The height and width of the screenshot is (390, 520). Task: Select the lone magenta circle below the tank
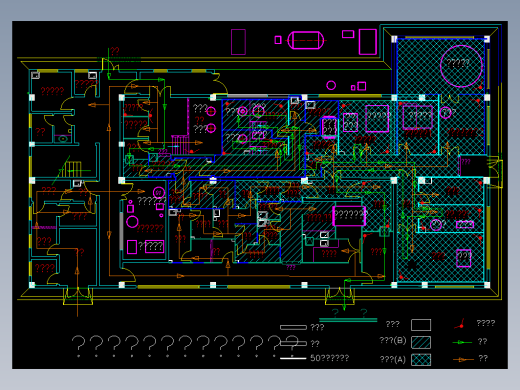(331, 85)
